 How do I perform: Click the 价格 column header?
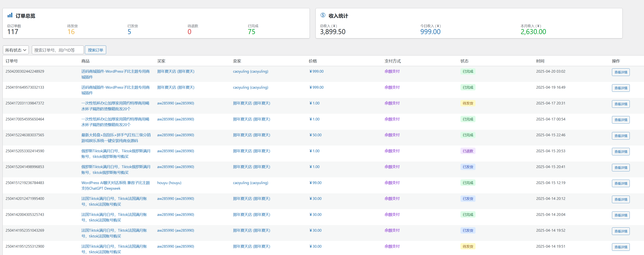(313, 61)
